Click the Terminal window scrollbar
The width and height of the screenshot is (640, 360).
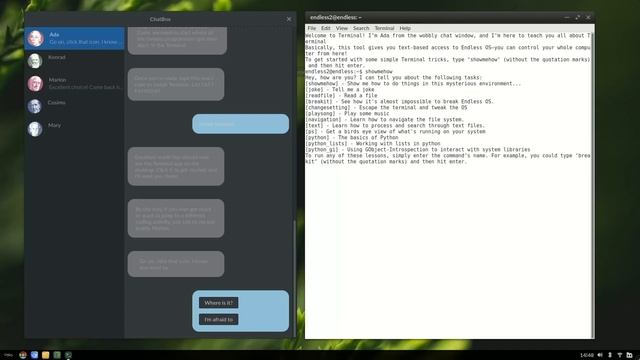(593, 185)
